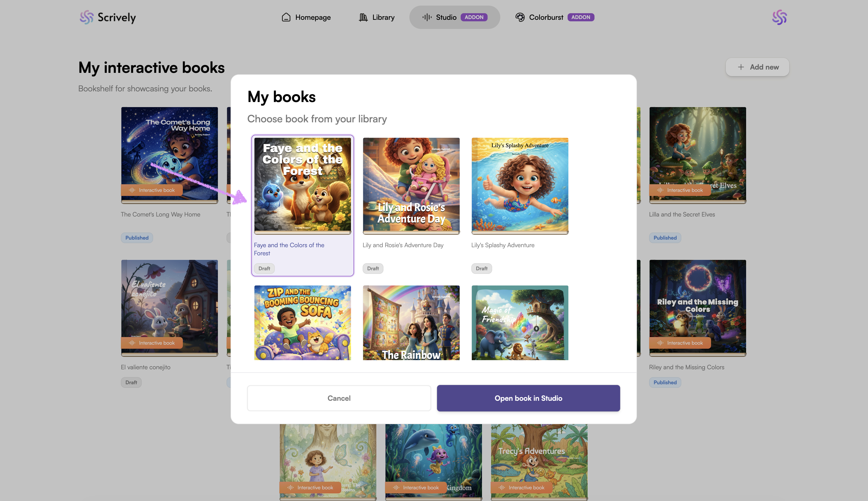The width and height of the screenshot is (868, 501).
Task: Pick The Rainbow book cover
Action: pyautogui.click(x=411, y=323)
